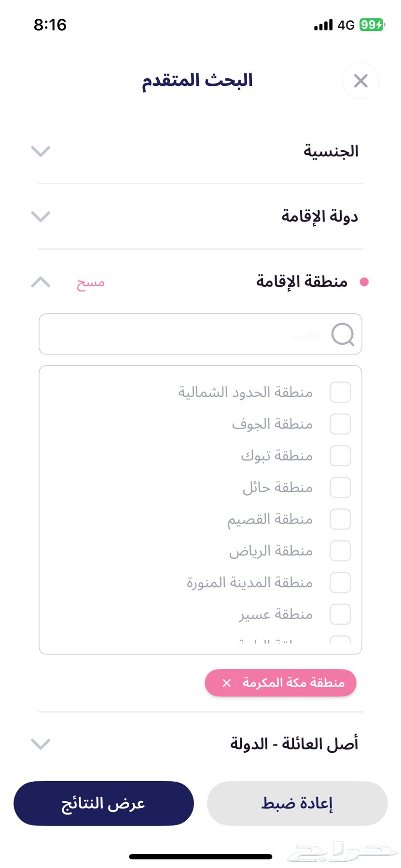401x868 pixels.
Task: Expand the الجنسية section chevron
Action: click(41, 151)
